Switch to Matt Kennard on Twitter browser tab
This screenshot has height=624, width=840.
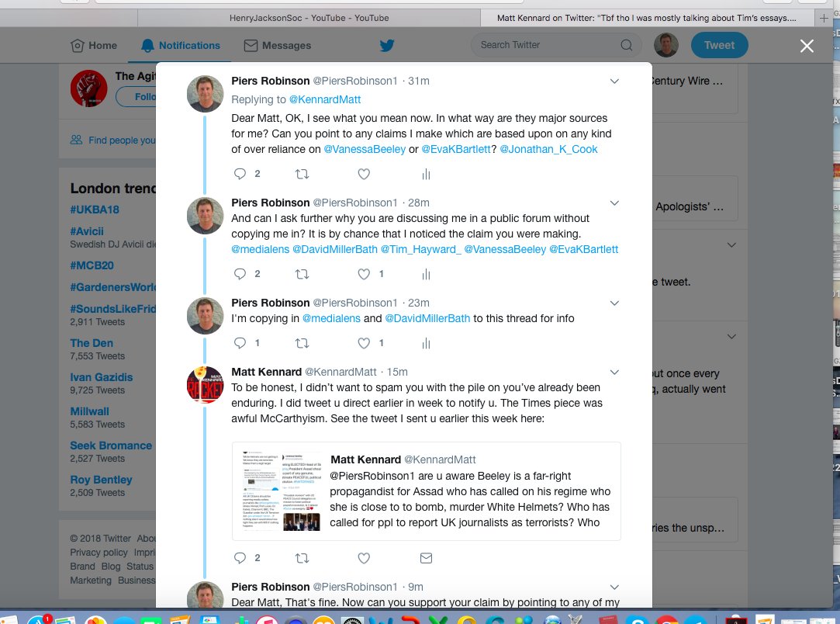click(x=647, y=18)
